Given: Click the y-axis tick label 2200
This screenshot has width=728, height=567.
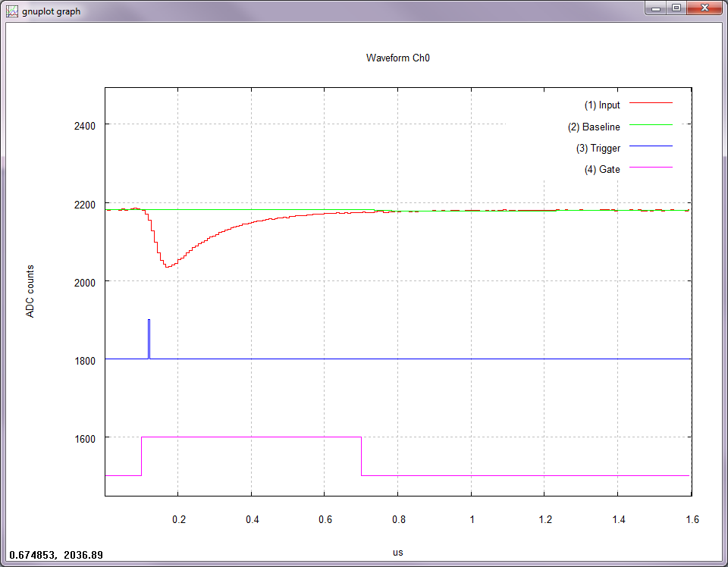Looking at the screenshot, I should tap(84, 205).
